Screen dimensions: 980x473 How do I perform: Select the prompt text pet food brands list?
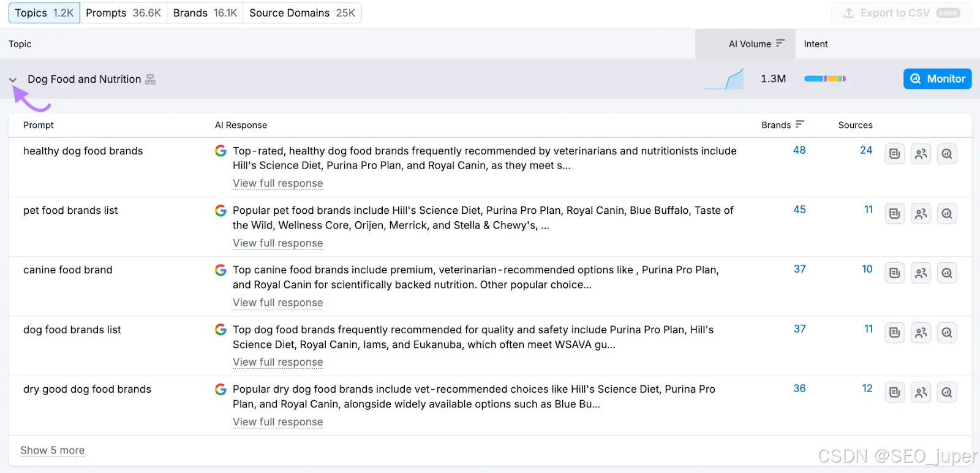point(70,210)
